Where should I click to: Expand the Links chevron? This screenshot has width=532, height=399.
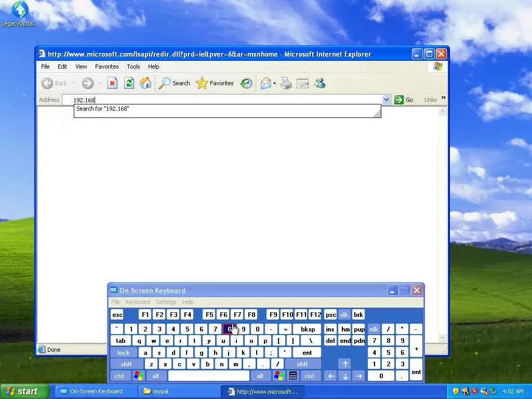click(444, 98)
